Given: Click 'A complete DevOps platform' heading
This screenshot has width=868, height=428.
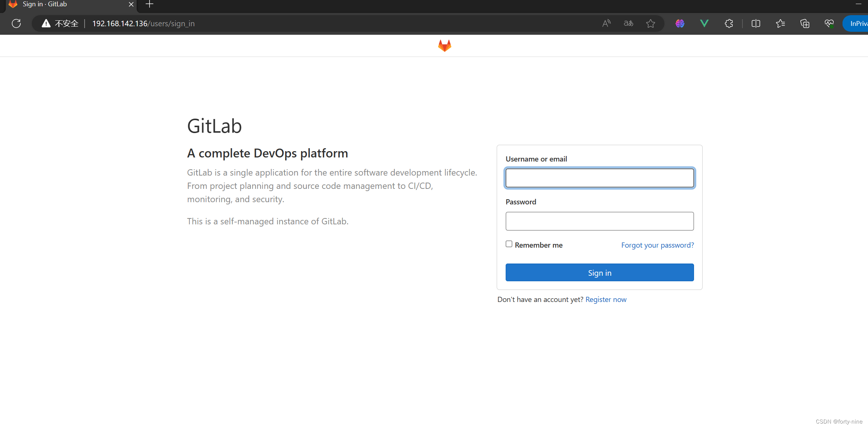Looking at the screenshot, I should coord(267,153).
